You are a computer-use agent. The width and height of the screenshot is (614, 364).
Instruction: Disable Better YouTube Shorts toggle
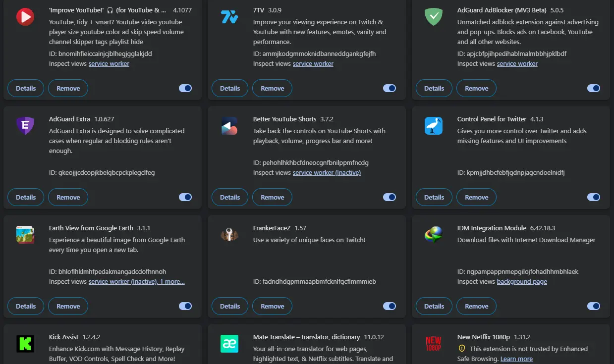click(390, 197)
